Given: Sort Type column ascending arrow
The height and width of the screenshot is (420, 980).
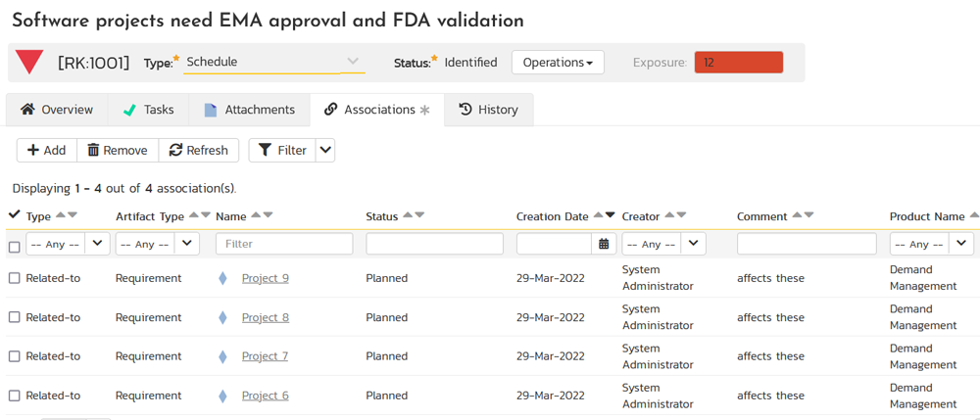Looking at the screenshot, I should [61, 215].
